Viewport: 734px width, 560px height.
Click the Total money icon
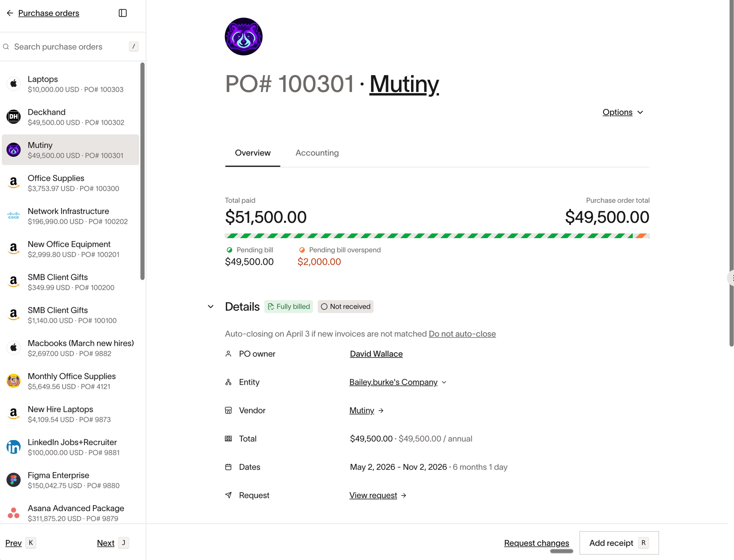(x=228, y=439)
